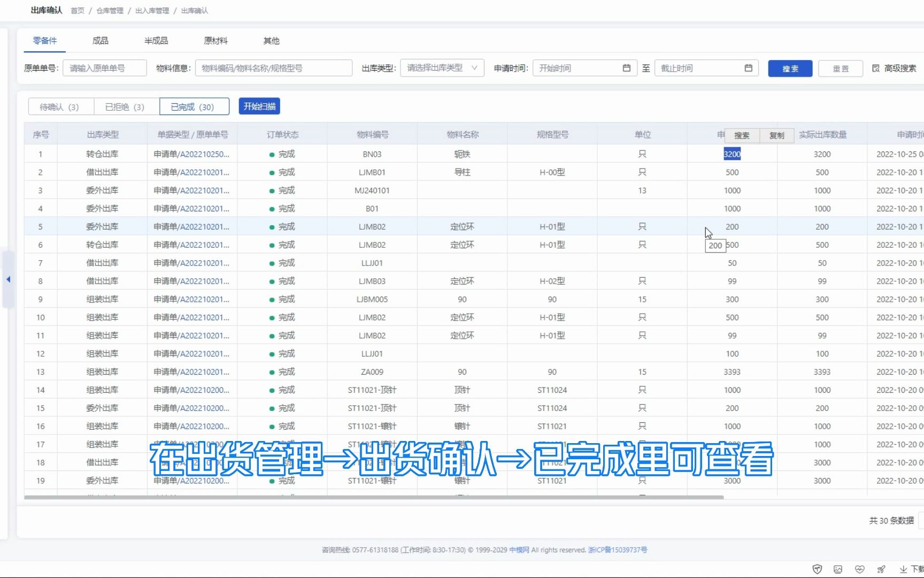Switch to the 原材料 tab

(216, 41)
